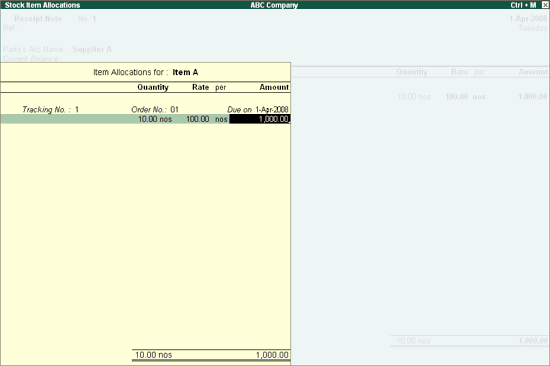Click dimmed background rate 100.00 in voucher
Image resolution: width=550 pixels, height=366 pixels.
coord(457,97)
